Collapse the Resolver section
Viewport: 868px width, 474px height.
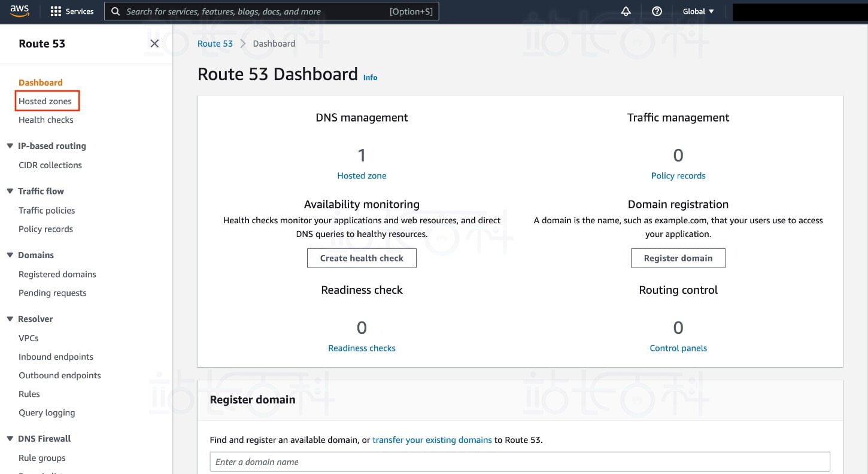[10, 319]
